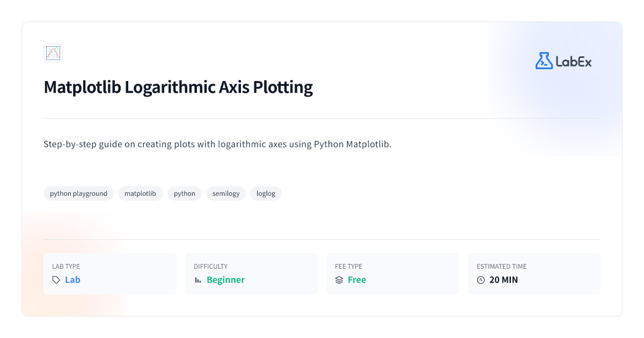This screenshot has height=338, width=644.
Task: Click the ESTIMATED TIME info card
Action: click(x=534, y=274)
